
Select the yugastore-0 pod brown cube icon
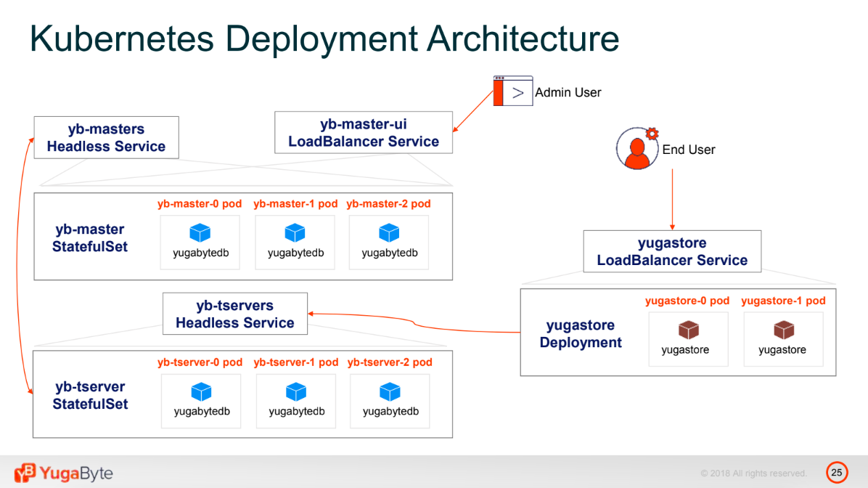tap(689, 330)
